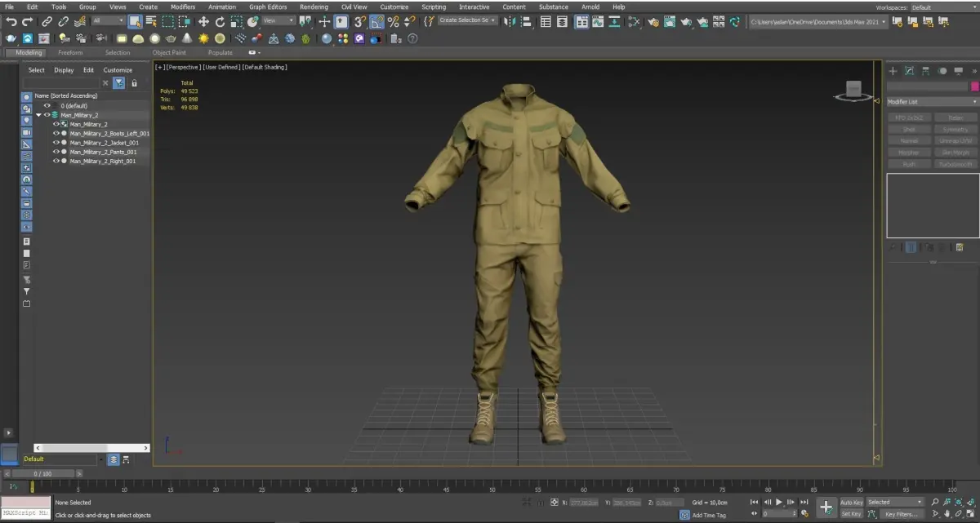Click the Link objects chain icon
This screenshot has height=523, width=980.
47,22
